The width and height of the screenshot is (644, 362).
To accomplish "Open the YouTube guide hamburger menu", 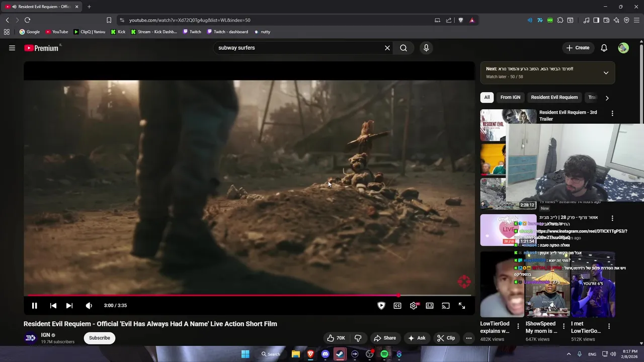I will click(12, 48).
